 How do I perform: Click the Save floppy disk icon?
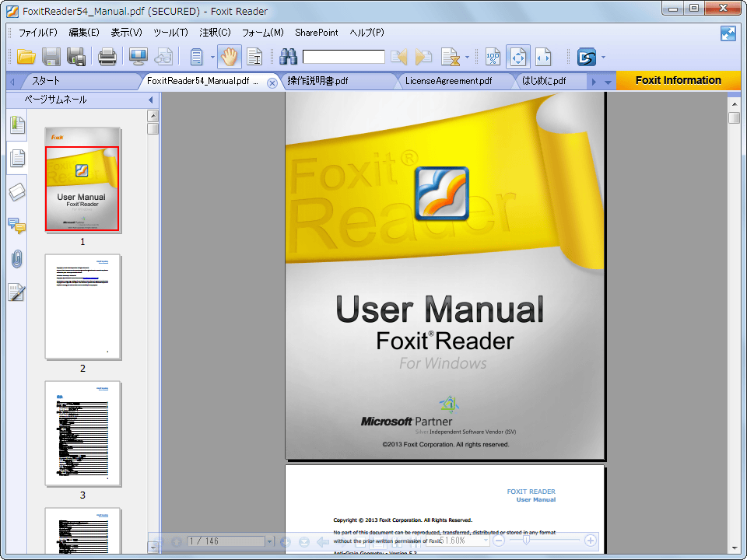(51, 57)
